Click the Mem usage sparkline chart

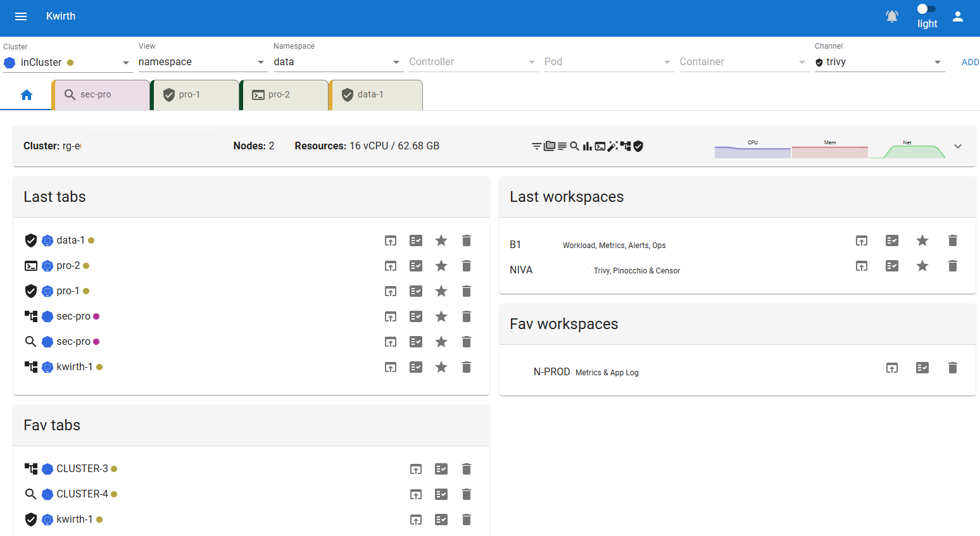pyautogui.click(x=830, y=149)
